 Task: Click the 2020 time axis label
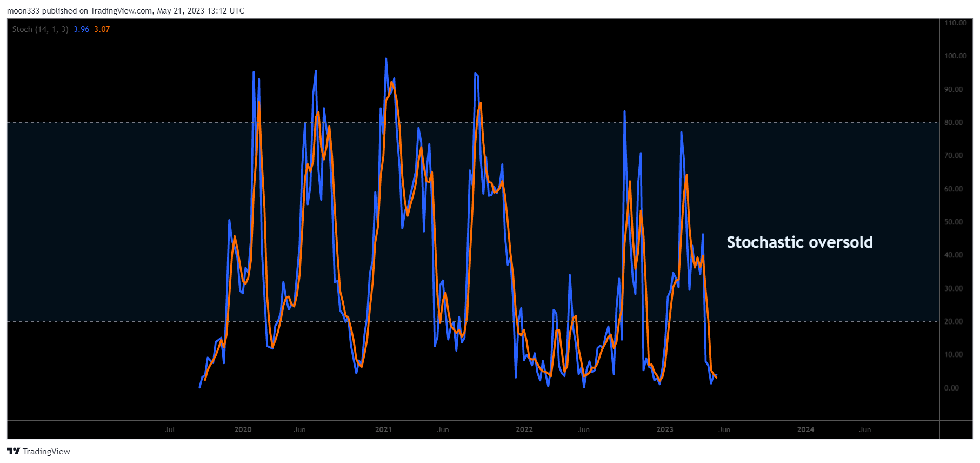coord(243,429)
